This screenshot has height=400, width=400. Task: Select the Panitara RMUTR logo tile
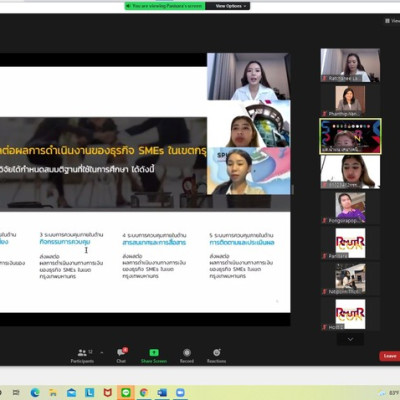point(350,243)
